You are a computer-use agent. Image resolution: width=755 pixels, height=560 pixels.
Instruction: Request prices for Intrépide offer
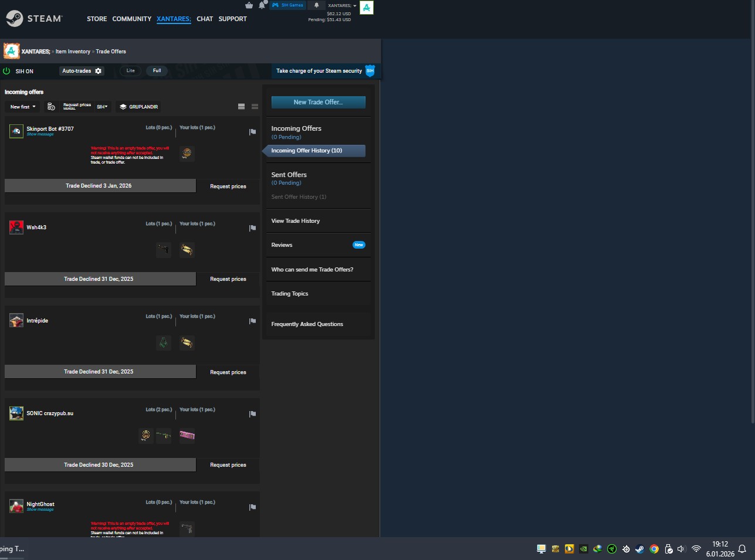(x=228, y=372)
